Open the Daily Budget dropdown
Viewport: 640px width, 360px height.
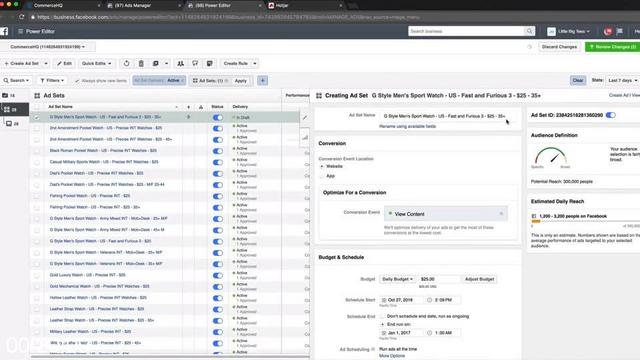click(x=398, y=279)
